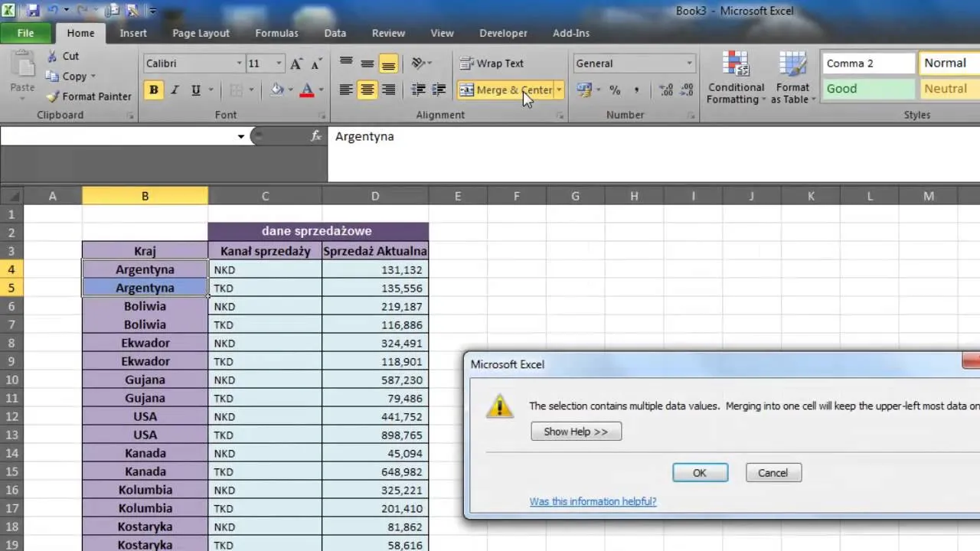Open Alignment dialog launcher
The height and width of the screenshot is (551, 980).
tap(561, 116)
